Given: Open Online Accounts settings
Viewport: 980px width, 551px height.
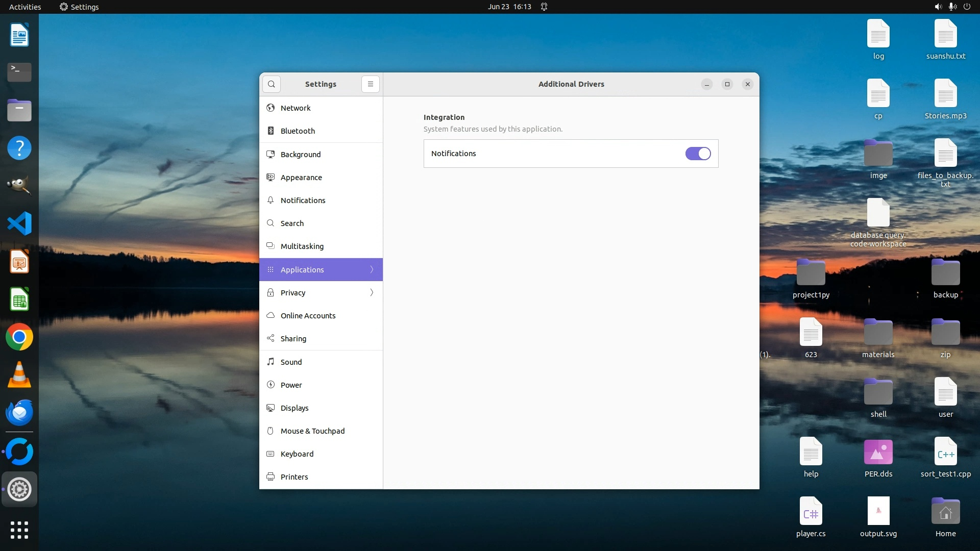Looking at the screenshot, I should (x=308, y=315).
